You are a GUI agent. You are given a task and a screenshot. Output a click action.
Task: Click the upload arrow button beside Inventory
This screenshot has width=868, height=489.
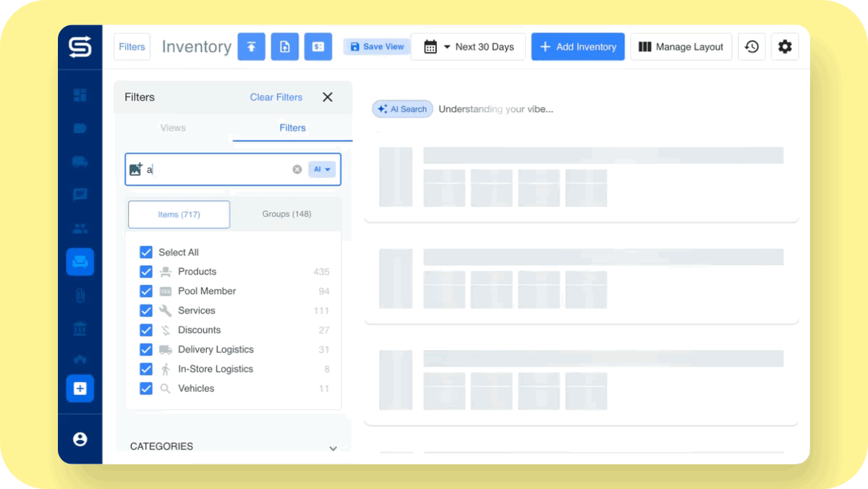click(x=252, y=47)
